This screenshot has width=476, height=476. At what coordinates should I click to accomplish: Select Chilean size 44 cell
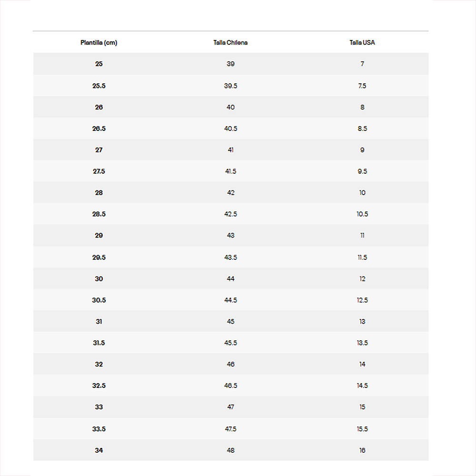click(230, 279)
